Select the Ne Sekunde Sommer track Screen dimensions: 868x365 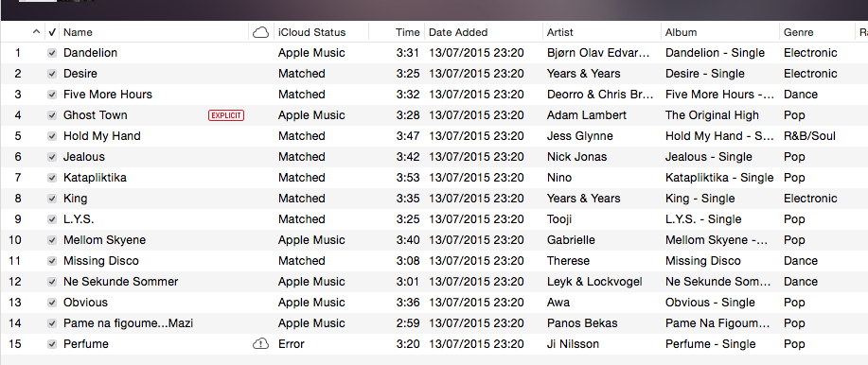(434, 282)
